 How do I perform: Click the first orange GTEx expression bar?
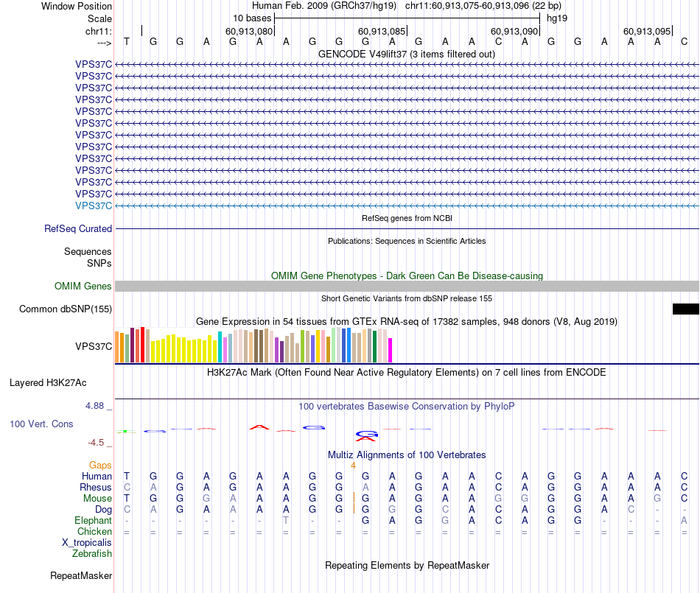pos(117,347)
